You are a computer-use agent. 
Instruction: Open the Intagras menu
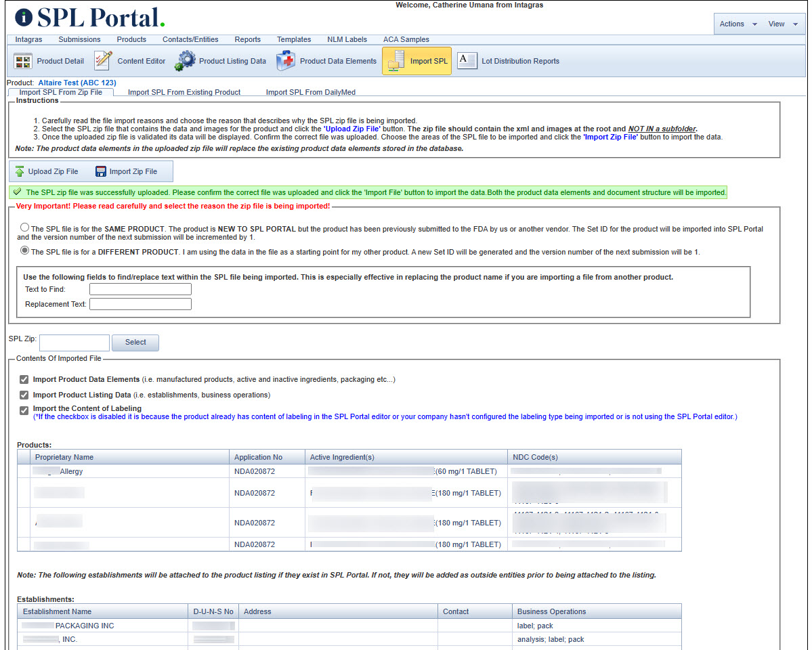pos(28,39)
